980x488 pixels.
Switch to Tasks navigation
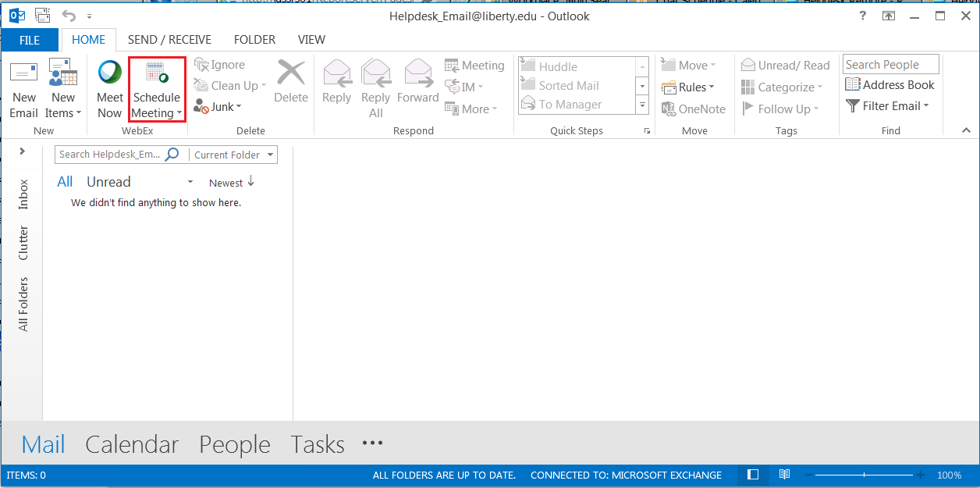click(318, 444)
